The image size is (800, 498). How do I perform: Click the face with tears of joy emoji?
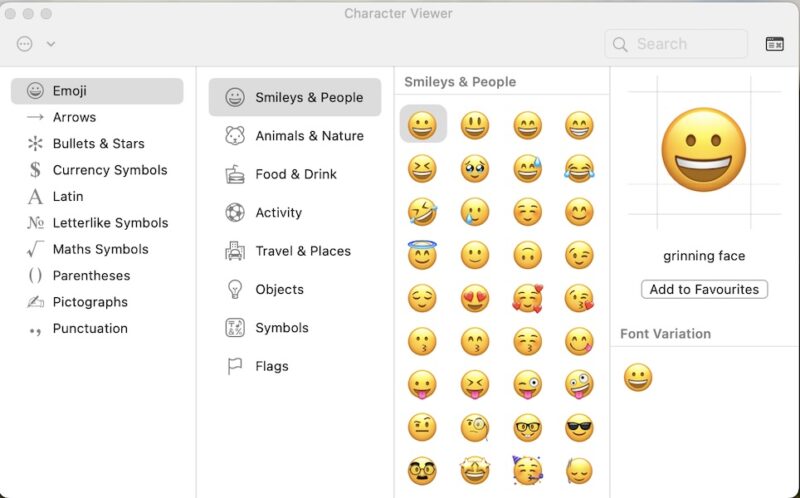tap(579, 169)
